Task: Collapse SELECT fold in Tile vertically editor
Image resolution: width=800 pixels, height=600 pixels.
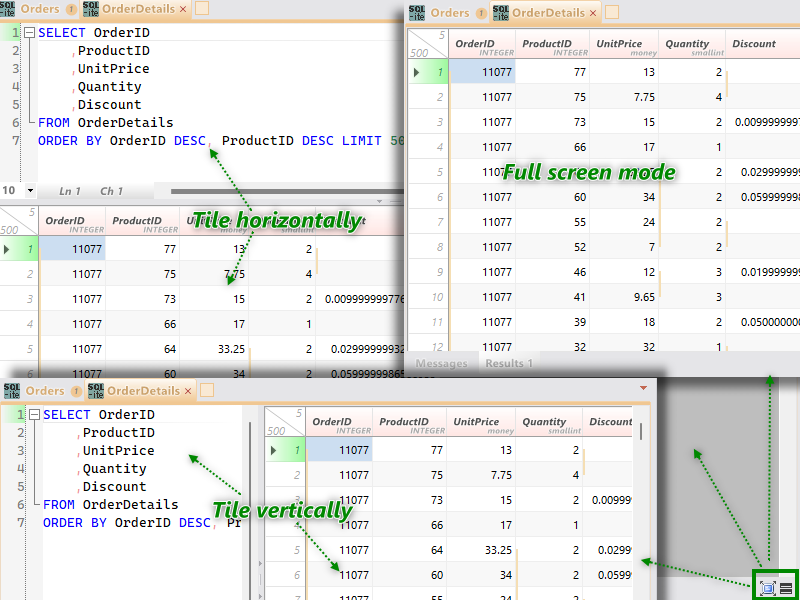Action: pyautogui.click(x=35, y=415)
